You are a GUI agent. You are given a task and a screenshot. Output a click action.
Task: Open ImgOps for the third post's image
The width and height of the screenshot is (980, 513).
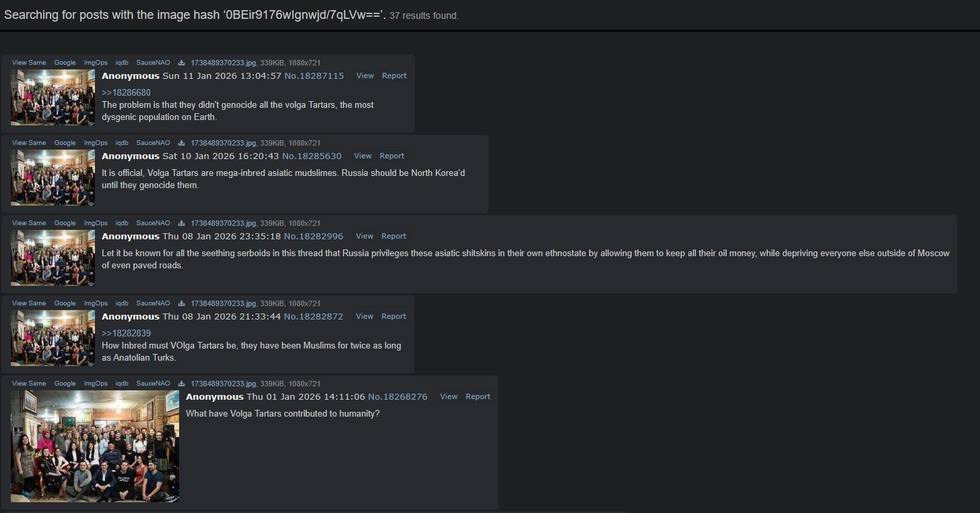pyautogui.click(x=96, y=223)
